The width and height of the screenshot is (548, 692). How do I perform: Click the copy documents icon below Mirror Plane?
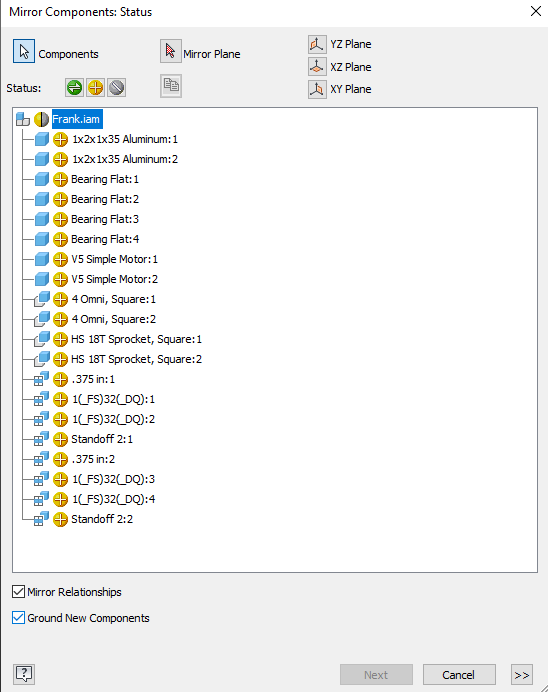[171, 86]
